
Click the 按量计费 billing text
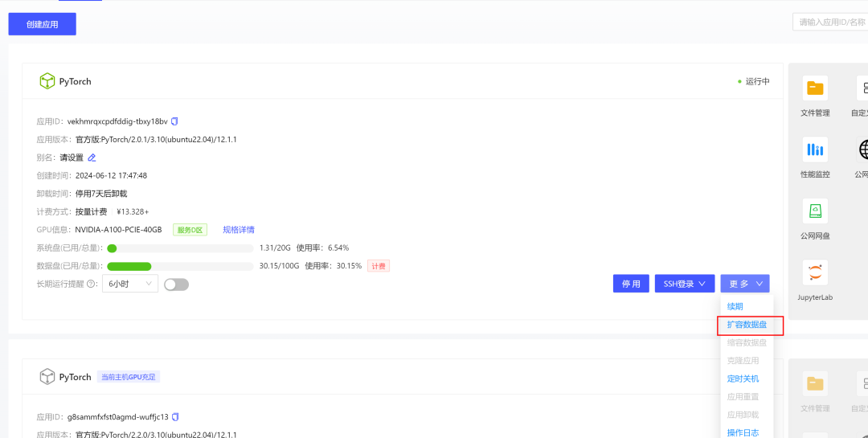coord(92,211)
